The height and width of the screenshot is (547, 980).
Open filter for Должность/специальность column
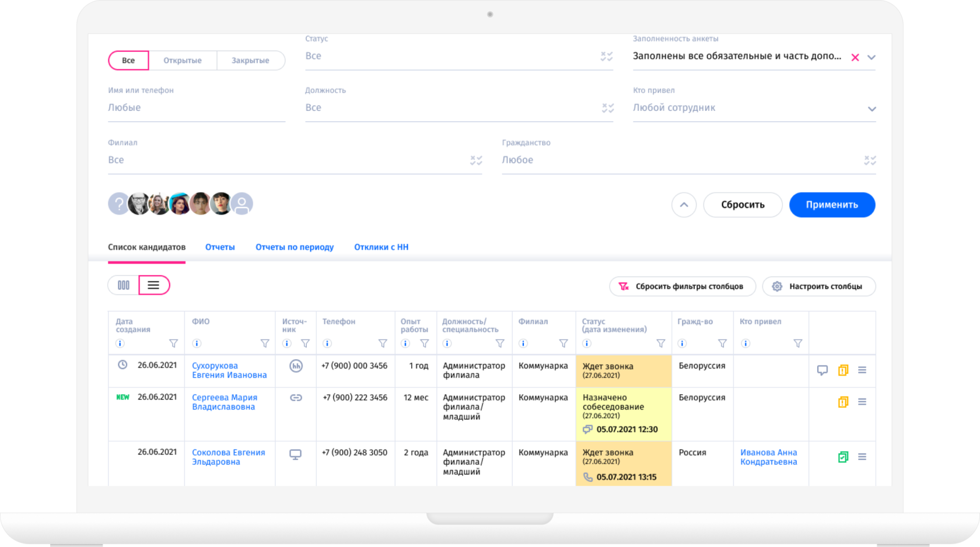coord(500,343)
